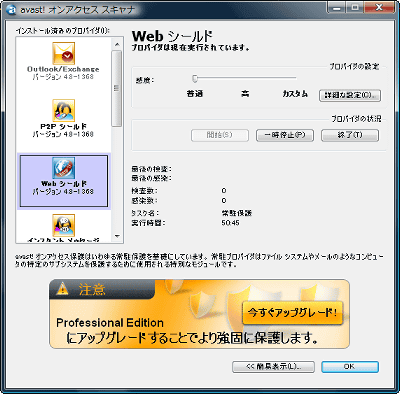Screen dimensions: 400x394
Task: Click the 今すぐアップグレード! upgrade button
Action: pyautogui.click(x=292, y=313)
